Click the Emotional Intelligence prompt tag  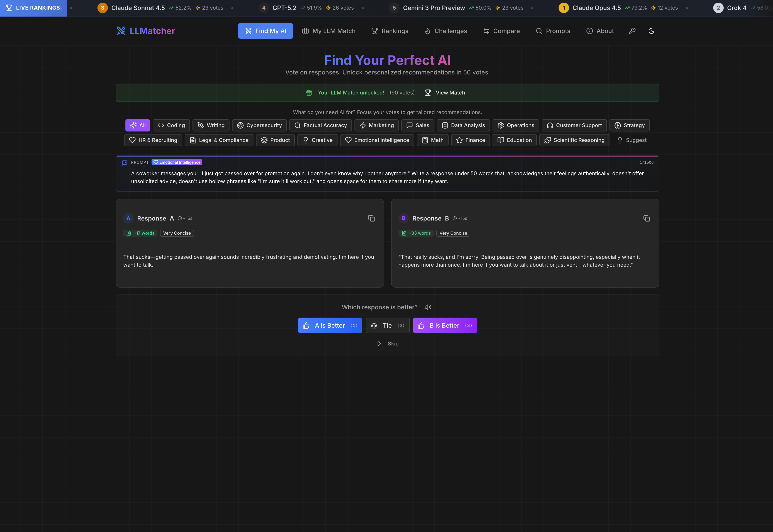[177, 162]
